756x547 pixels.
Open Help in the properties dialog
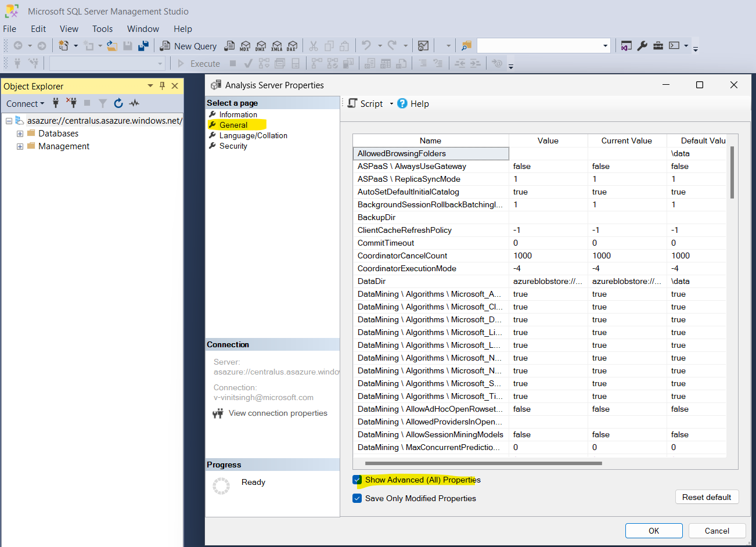click(x=413, y=103)
